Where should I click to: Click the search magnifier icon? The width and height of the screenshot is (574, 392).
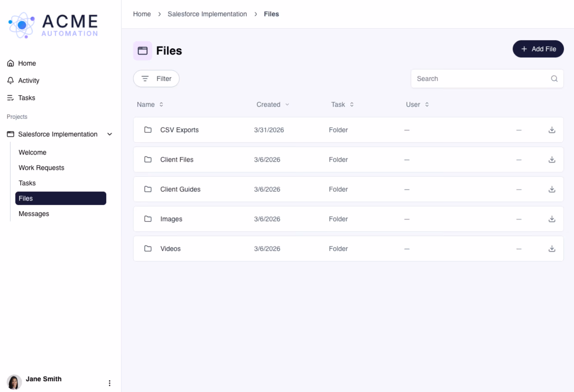(554, 78)
